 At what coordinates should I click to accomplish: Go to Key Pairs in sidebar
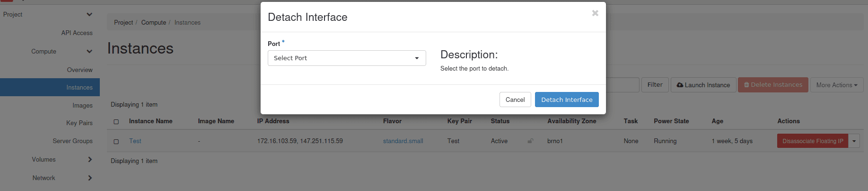79,123
